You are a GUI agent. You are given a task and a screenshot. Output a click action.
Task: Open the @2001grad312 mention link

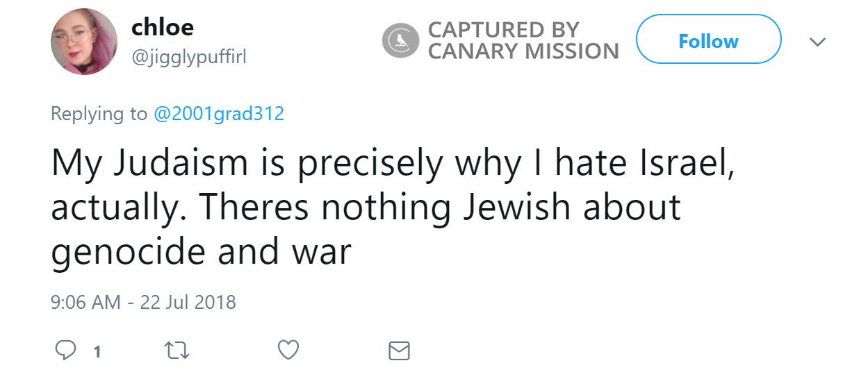tap(218, 114)
